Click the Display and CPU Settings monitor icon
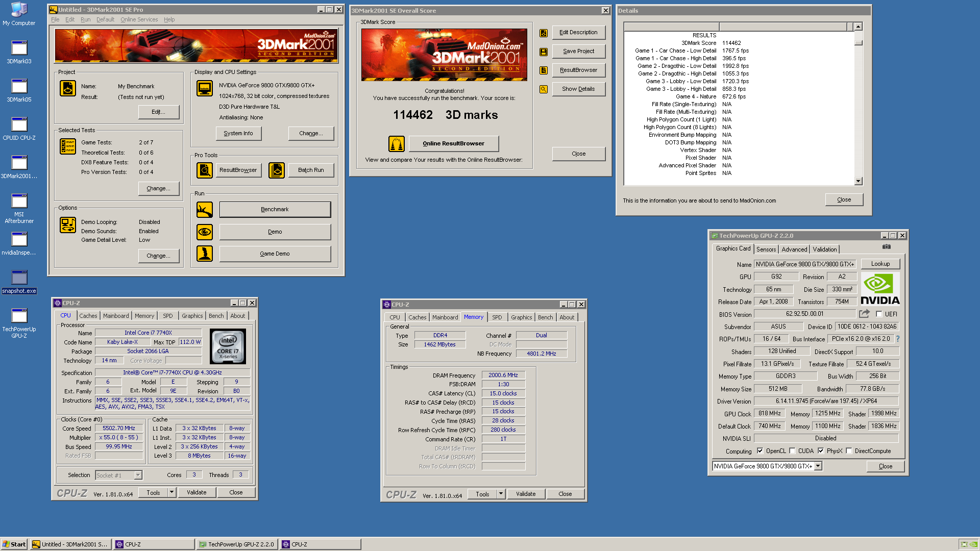The image size is (980, 551). pos(205,88)
